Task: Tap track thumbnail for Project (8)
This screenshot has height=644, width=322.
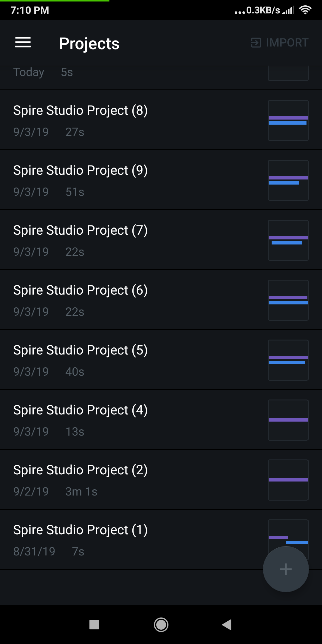Action: click(x=288, y=120)
